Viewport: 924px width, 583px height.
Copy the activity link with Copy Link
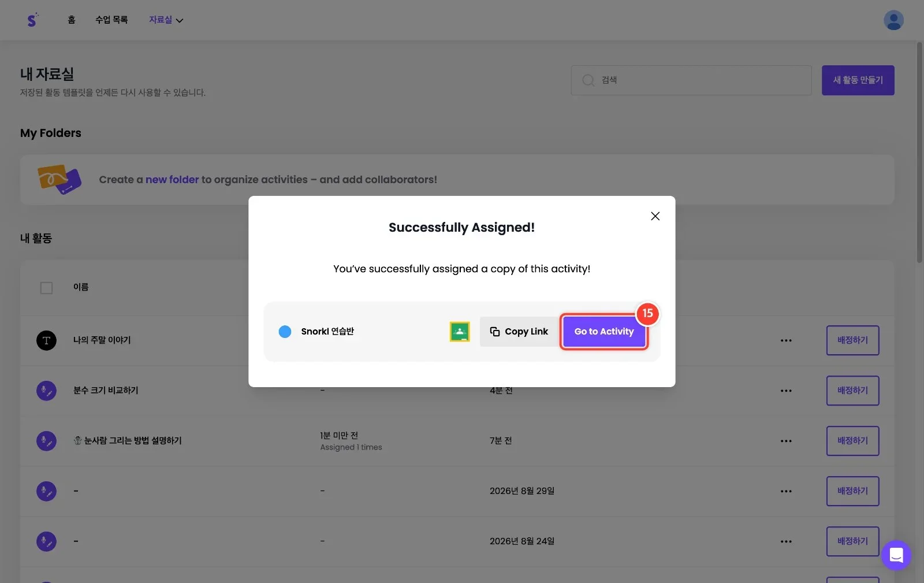[x=519, y=332]
